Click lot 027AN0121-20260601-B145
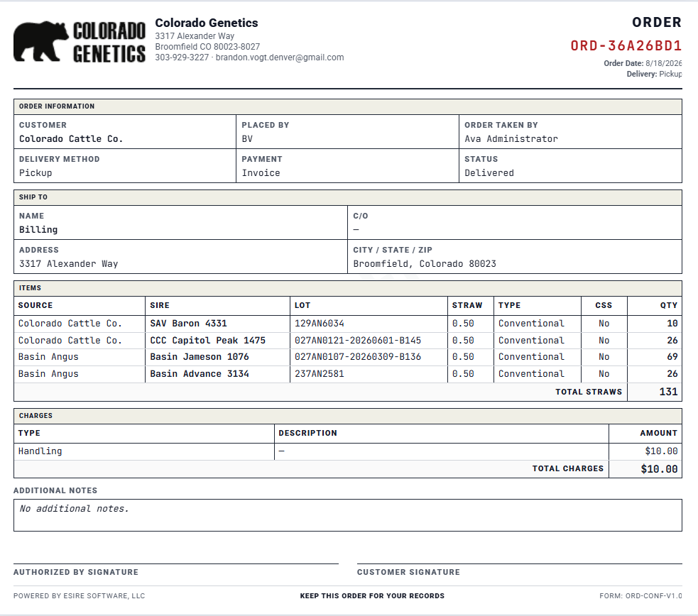This screenshot has height=616, width=698. [x=357, y=340]
